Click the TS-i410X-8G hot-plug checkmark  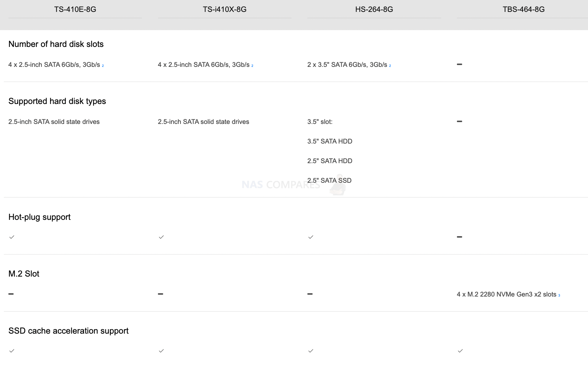coord(161,237)
